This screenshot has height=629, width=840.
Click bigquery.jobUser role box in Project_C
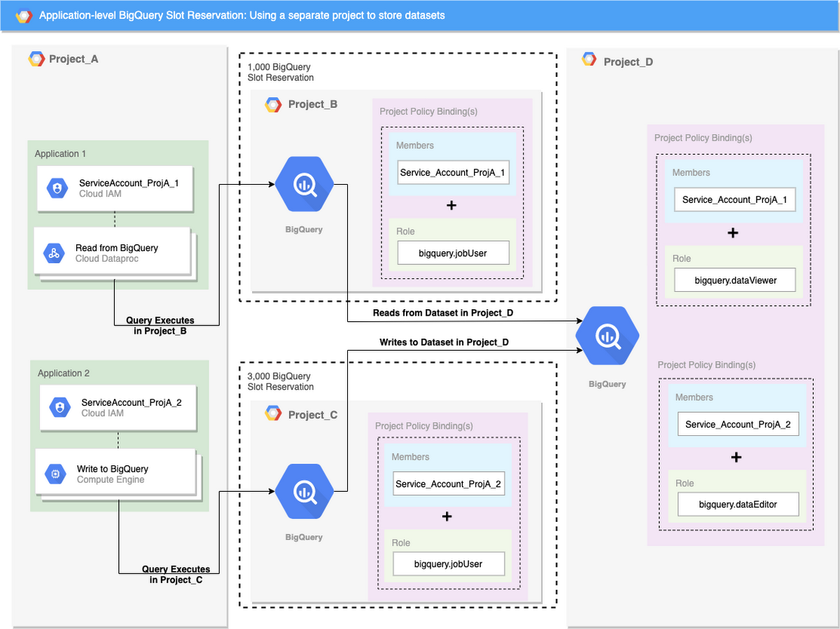(449, 564)
